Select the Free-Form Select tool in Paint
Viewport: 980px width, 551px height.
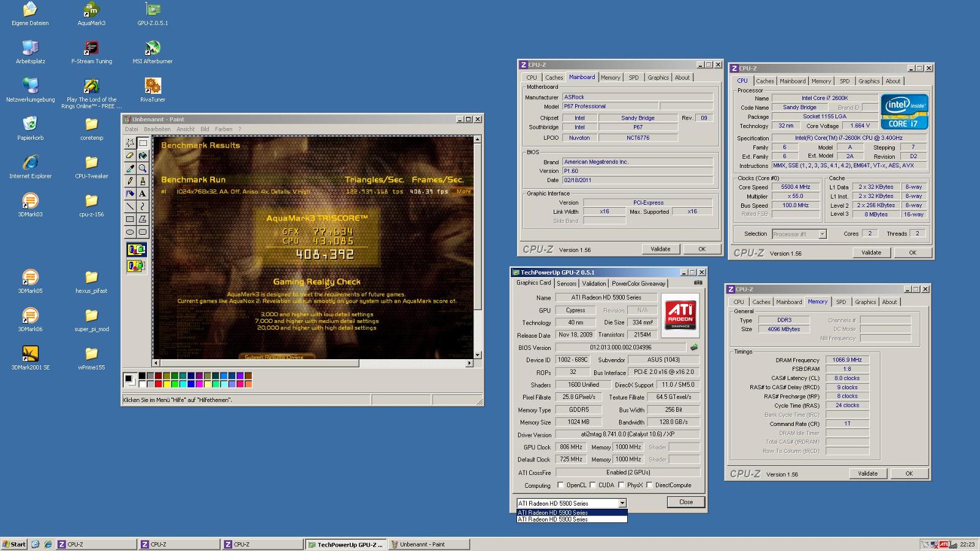click(130, 143)
